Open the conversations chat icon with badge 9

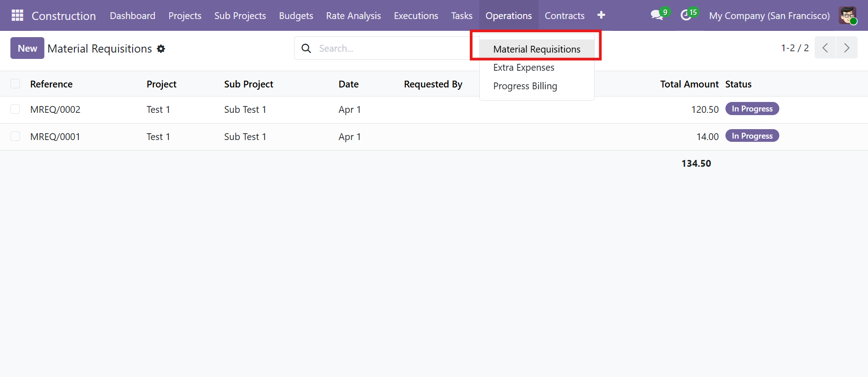point(659,15)
